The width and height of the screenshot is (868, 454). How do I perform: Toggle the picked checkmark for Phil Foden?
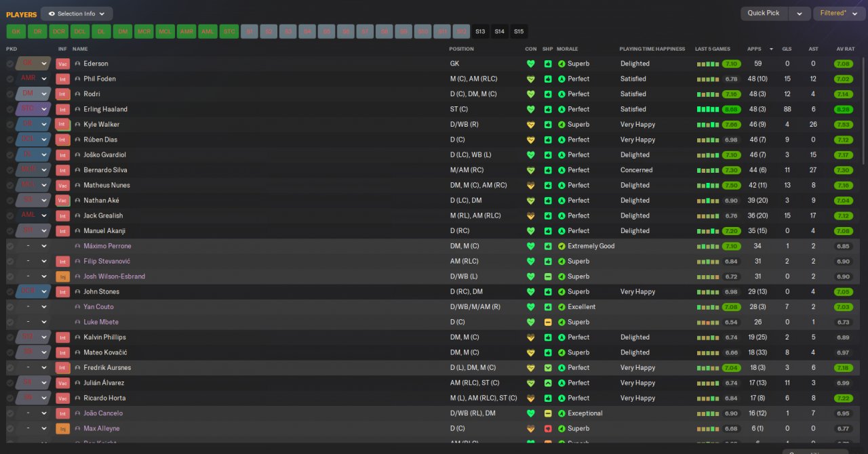coord(10,79)
